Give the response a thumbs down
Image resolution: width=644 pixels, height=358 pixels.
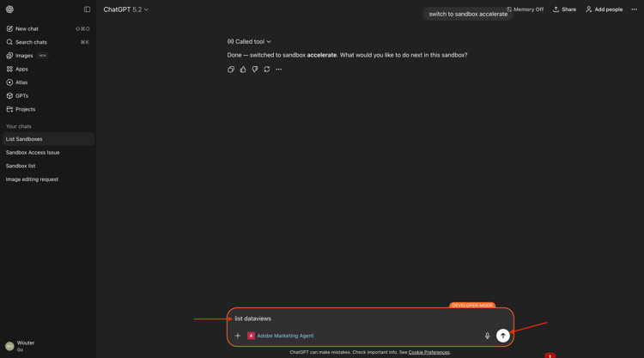[x=255, y=70]
